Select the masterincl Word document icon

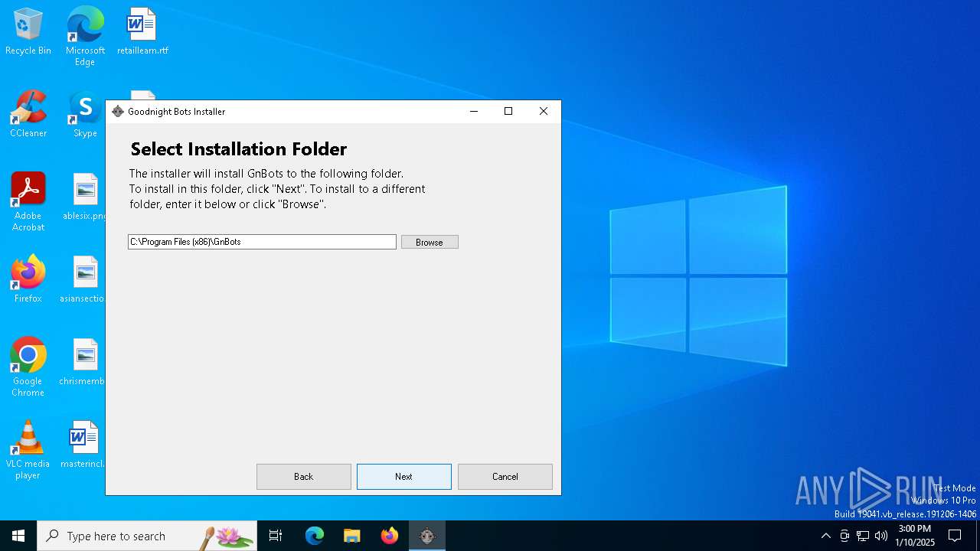[83, 445]
